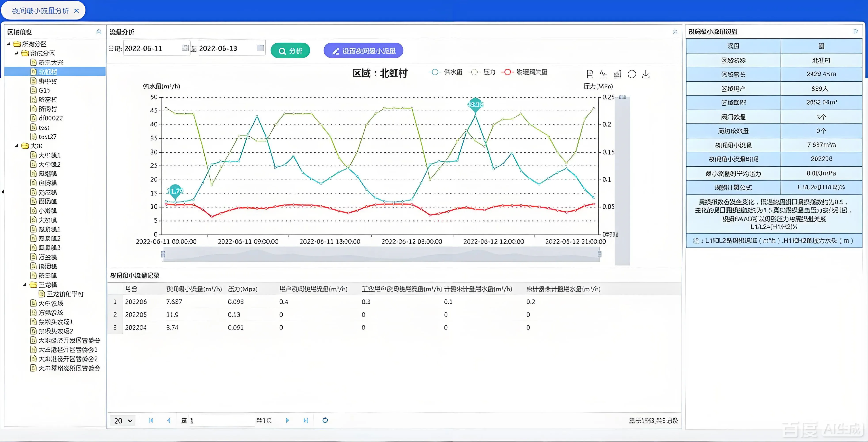Click the root folder icon in the tree
This screenshot has height=442, width=868.
[x=17, y=44]
